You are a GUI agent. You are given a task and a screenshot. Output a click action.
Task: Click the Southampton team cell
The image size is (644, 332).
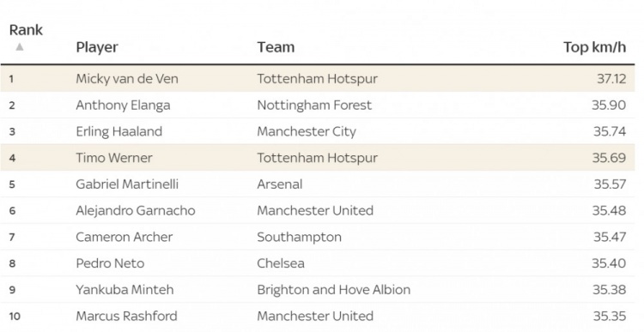click(299, 237)
